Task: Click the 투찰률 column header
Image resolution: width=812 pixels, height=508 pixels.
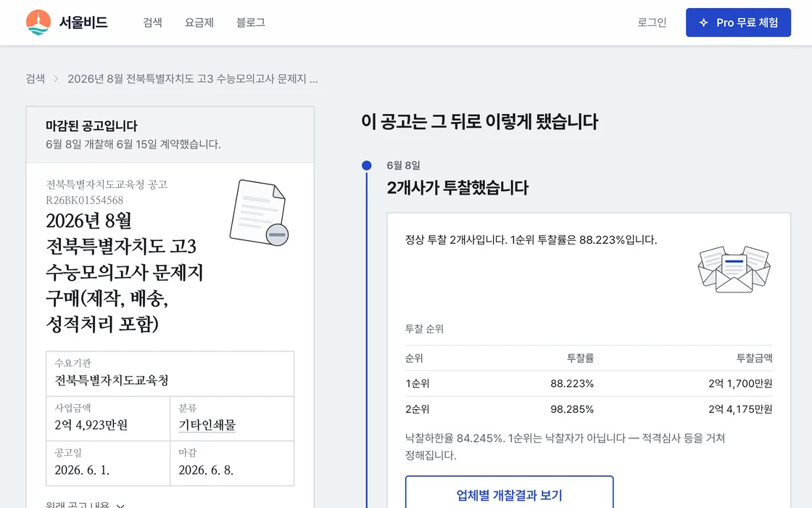Action: click(x=580, y=358)
